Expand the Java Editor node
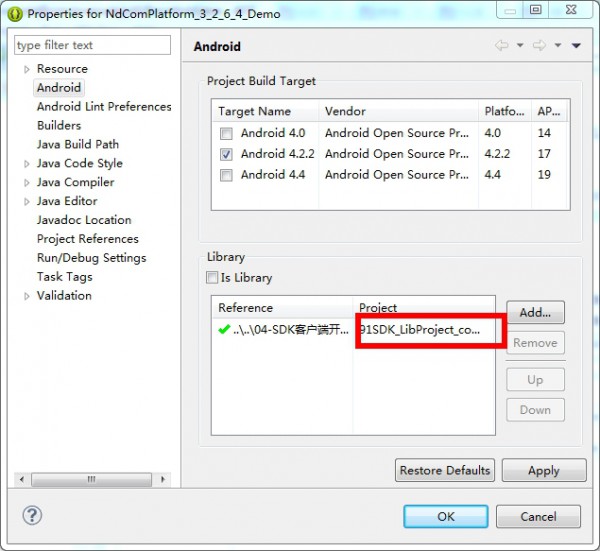The image size is (600, 551). (x=27, y=201)
